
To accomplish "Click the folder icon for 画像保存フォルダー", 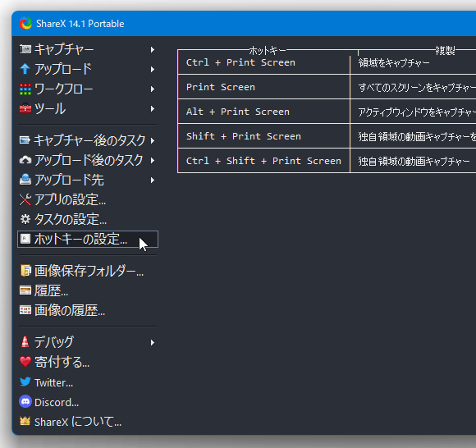I will pos(25,271).
